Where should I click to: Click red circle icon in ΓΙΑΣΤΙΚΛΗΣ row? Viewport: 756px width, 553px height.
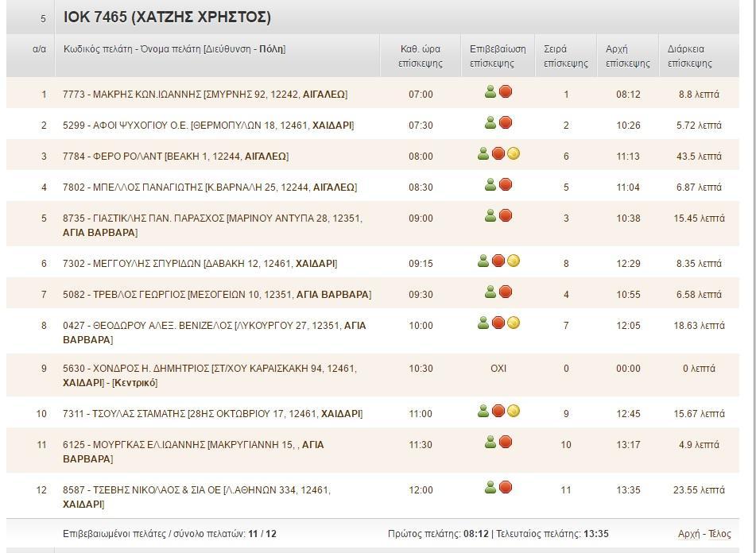pos(506,215)
